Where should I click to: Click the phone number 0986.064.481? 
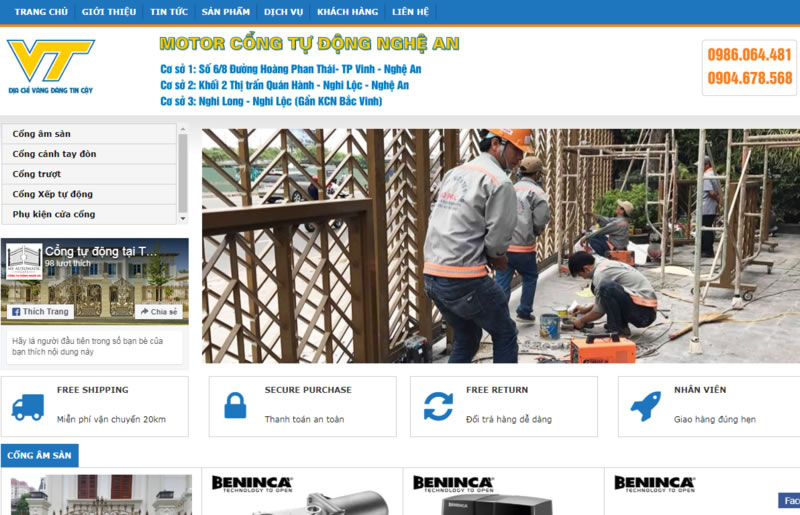coord(749,55)
